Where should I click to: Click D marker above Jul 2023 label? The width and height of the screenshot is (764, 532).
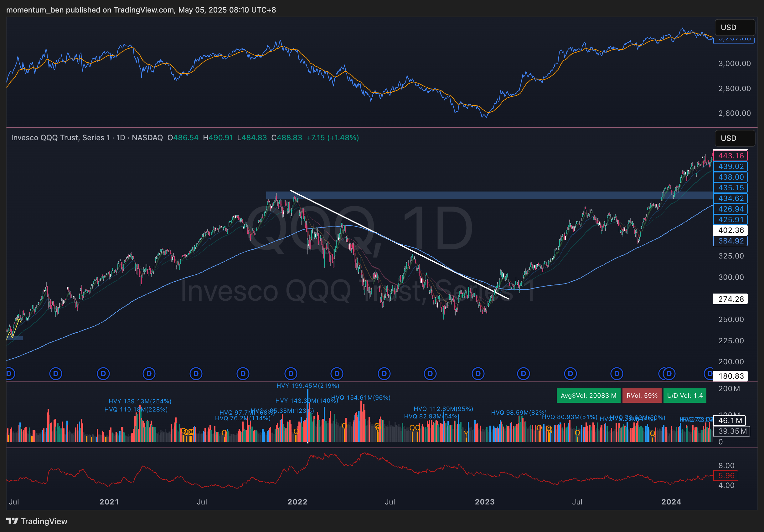(x=570, y=374)
